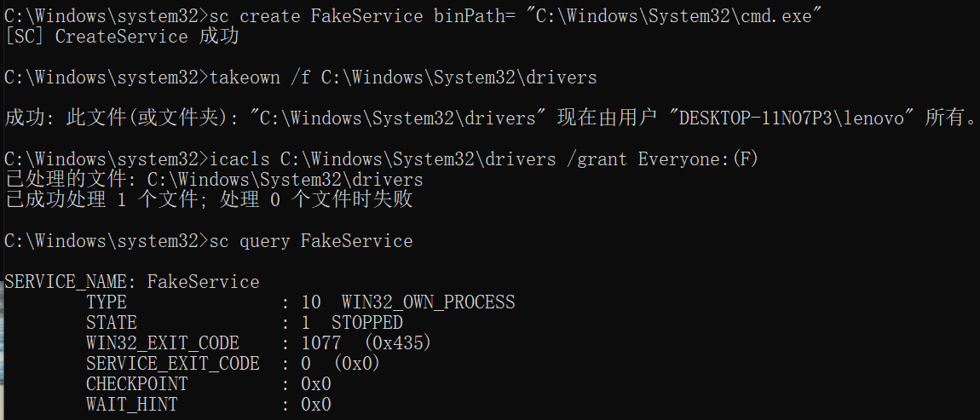Click the 'CHECKPOINT' field label

tap(136, 384)
